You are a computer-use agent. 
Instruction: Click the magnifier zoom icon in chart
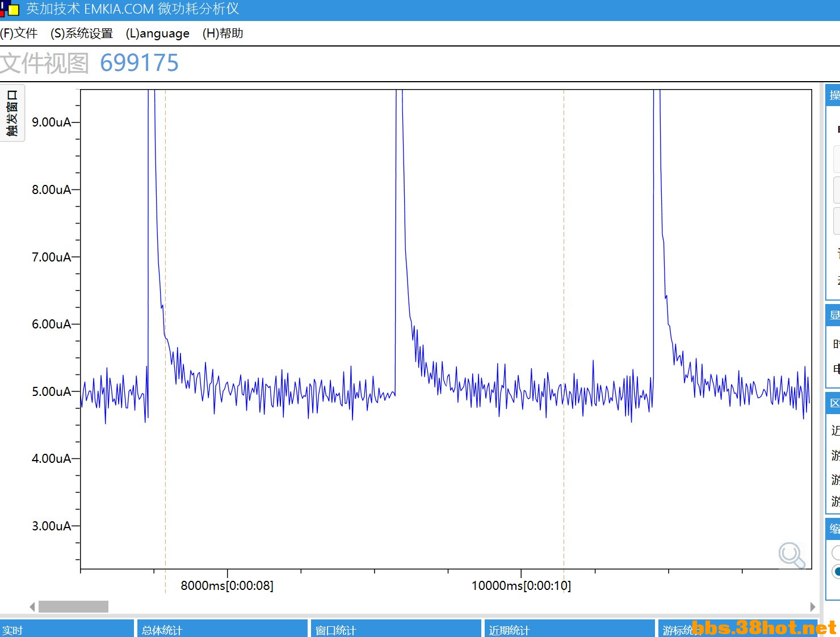792,555
